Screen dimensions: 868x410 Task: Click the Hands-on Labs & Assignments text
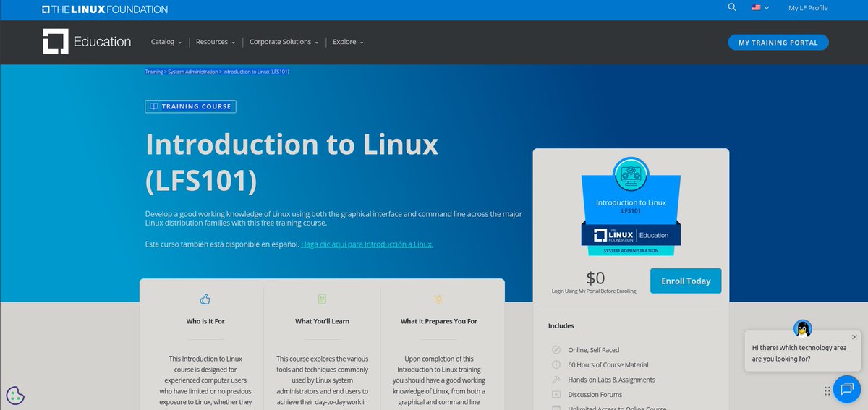tap(612, 380)
